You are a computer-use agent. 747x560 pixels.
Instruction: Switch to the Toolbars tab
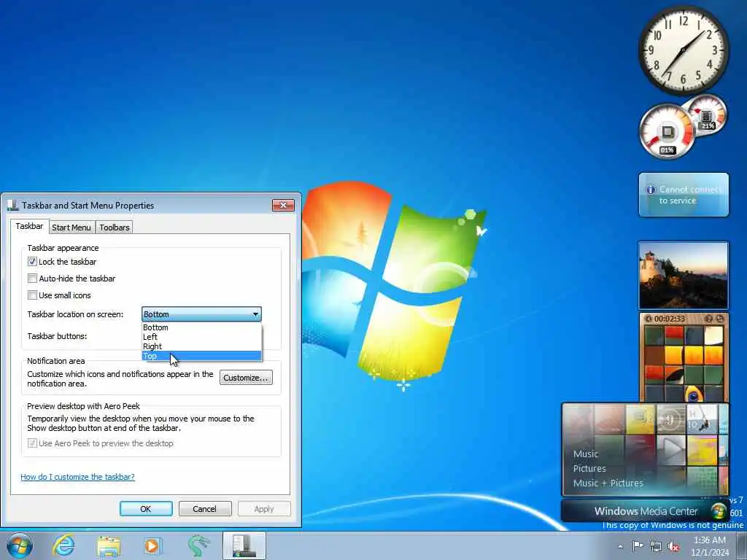pos(115,227)
